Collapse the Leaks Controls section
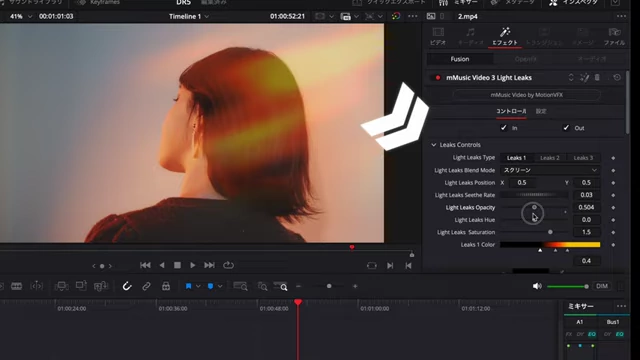The height and width of the screenshot is (360, 640). [433, 145]
